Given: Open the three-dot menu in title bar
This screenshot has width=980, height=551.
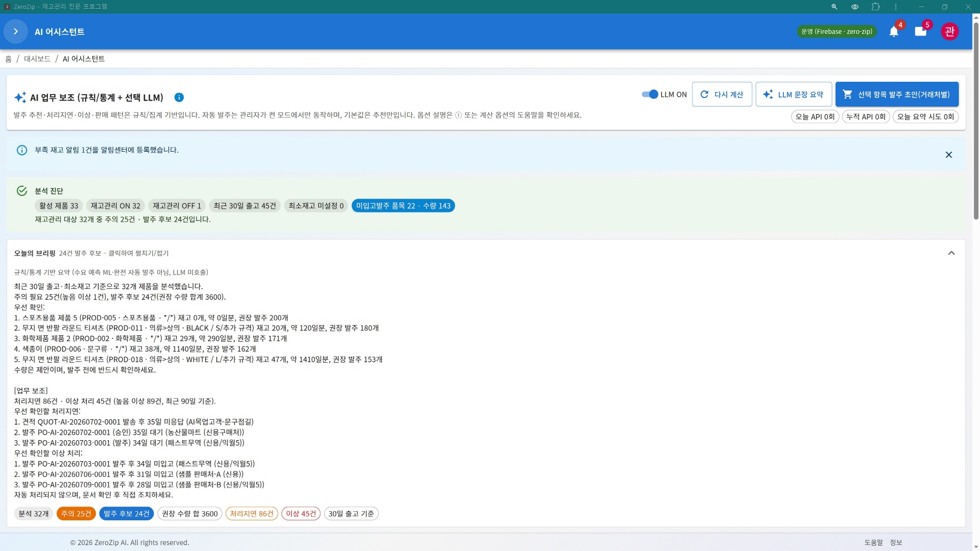Looking at the screenshot, I should click(896, 6).
